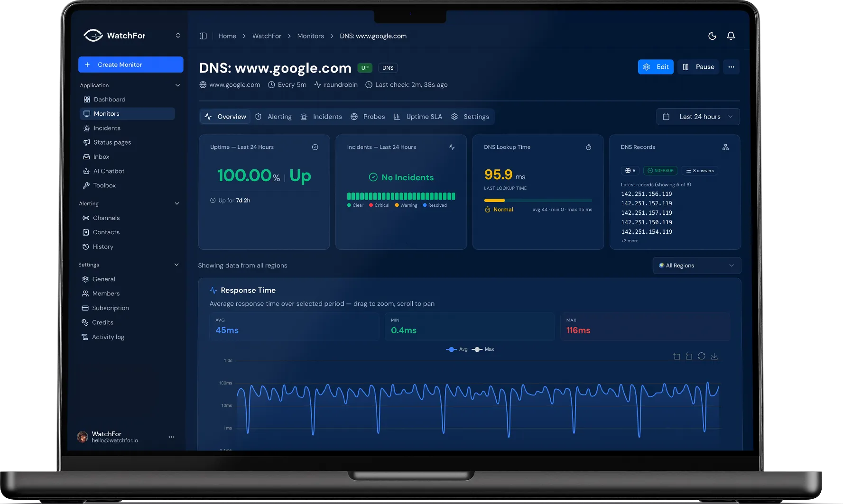Collapse the Application section
Image resolution: width=843 pixels, height=504 pixels.
178,85
